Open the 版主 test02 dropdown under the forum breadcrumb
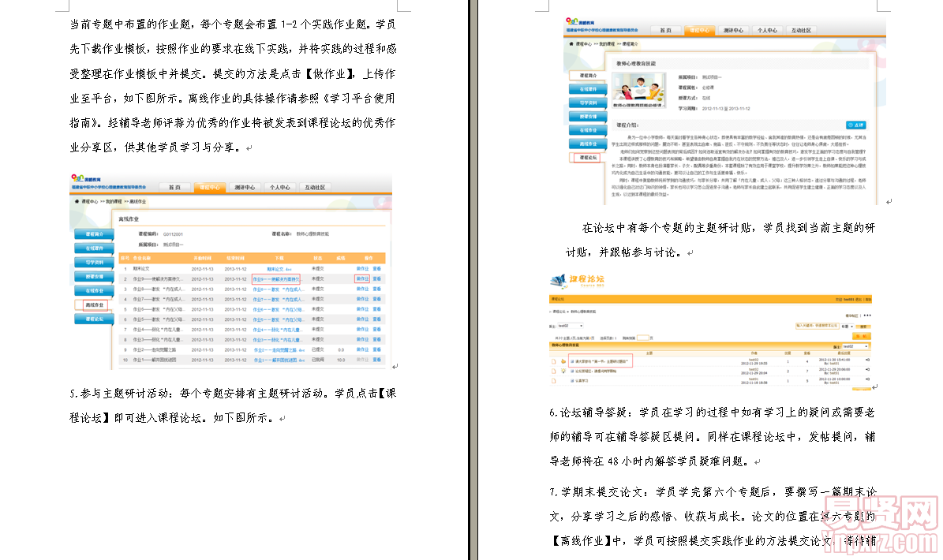943x560 pixels. (570, 326)
